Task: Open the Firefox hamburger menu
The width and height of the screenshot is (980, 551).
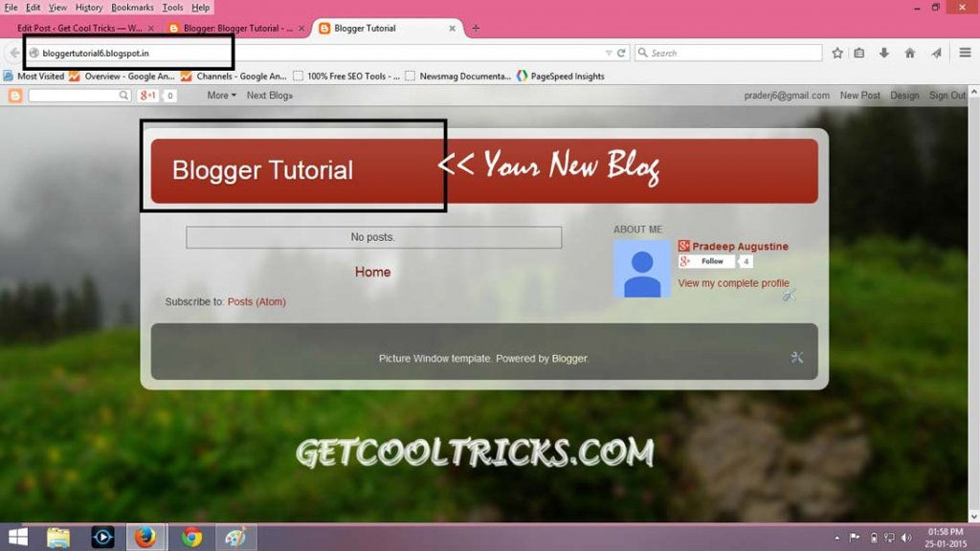Action: click(965, 54)
